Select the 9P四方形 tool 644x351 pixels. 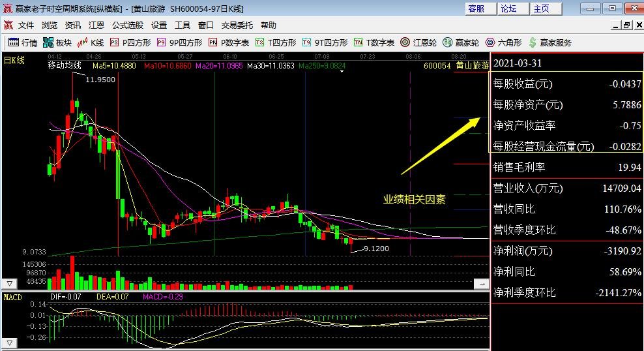(x=179, y=42)
